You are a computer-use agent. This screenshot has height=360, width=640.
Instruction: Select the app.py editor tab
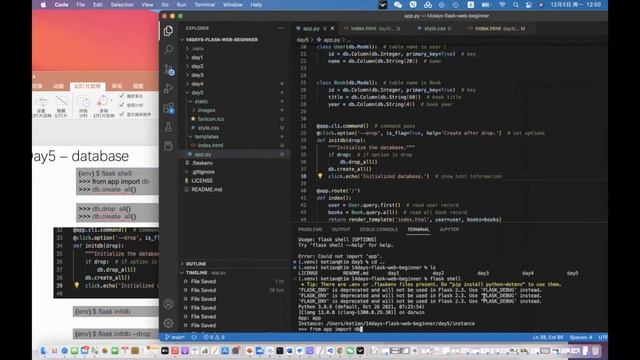click(311, 29)
